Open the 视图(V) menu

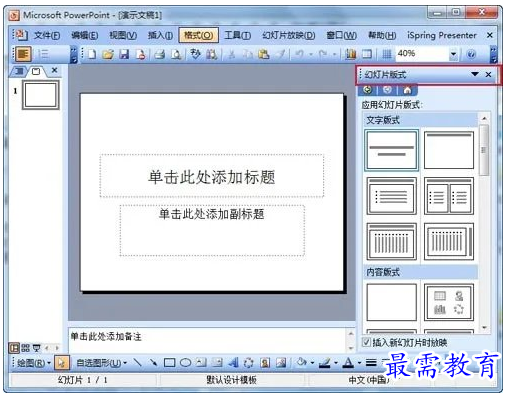[x=123, y=35]
